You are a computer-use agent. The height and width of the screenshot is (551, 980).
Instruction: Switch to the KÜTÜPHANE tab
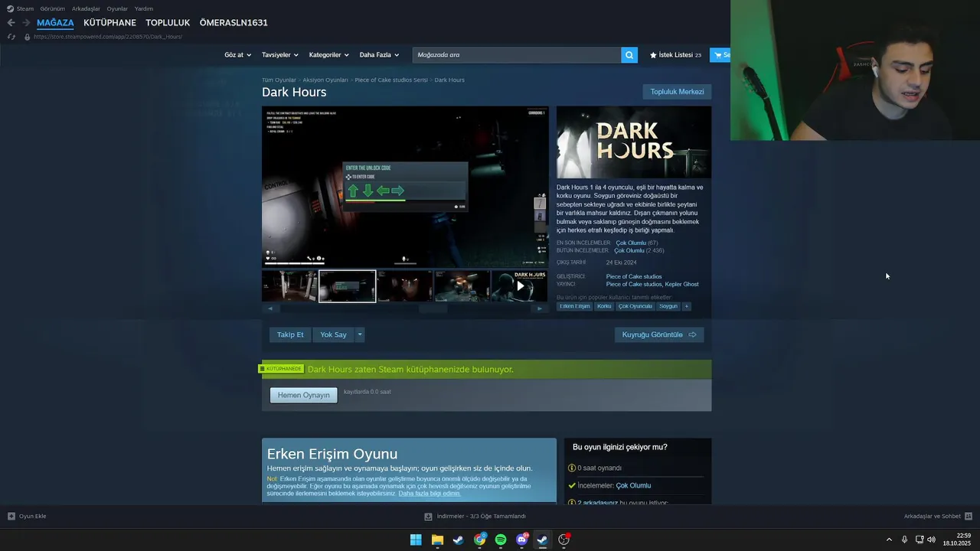[109, 23]
